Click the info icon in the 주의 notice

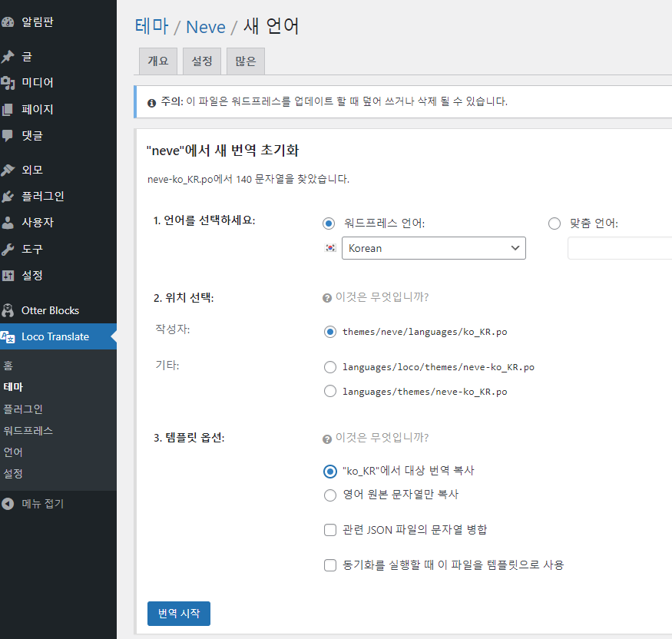152,103
